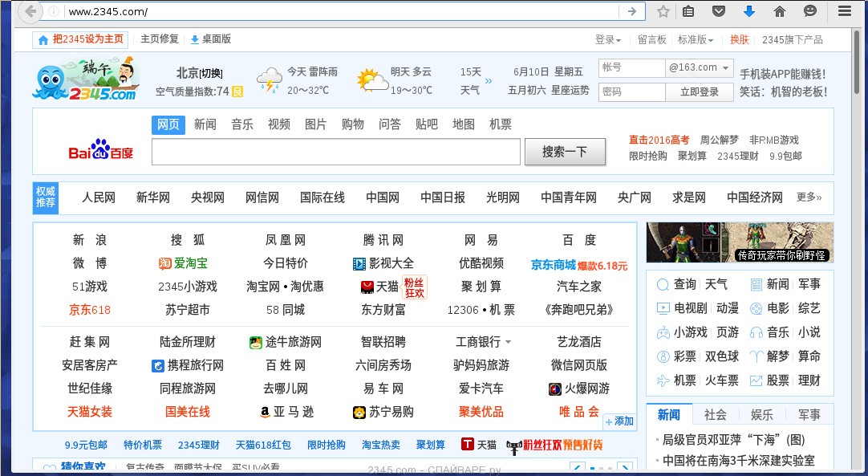Select the 新闻 search tab
This screenshot has height=476, width=868.
tap(205, 124)
